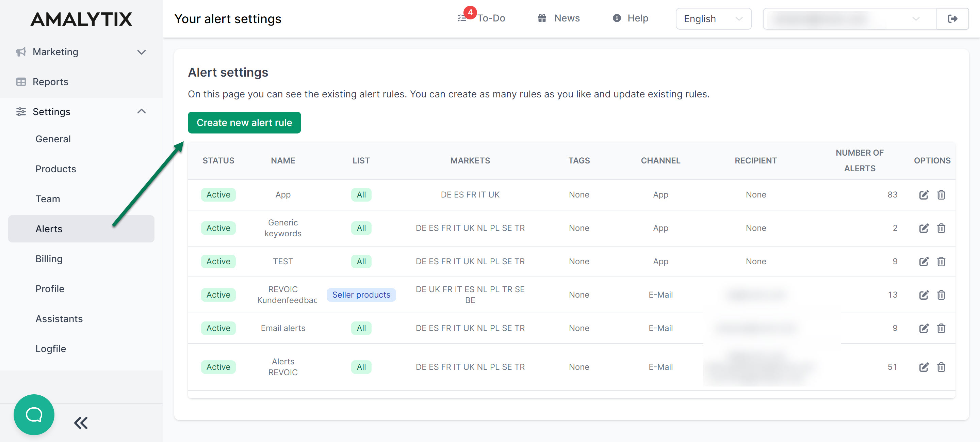
Task: Open the English language dropdown
Action: point(713,19)
